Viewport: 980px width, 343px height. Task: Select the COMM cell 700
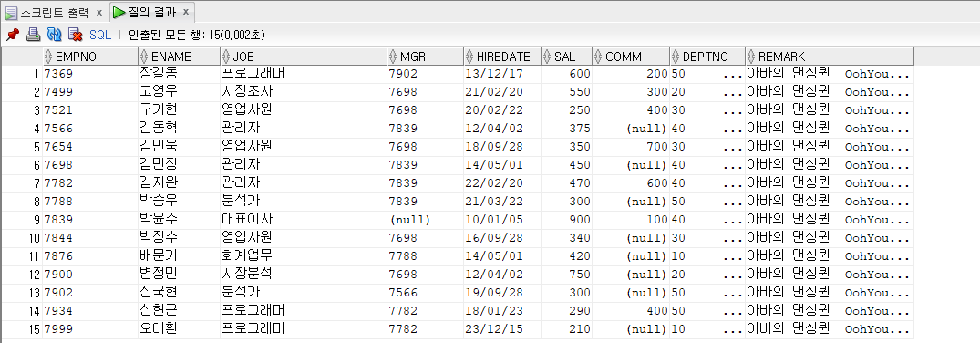pyautogui.click(x=631, y=147)
